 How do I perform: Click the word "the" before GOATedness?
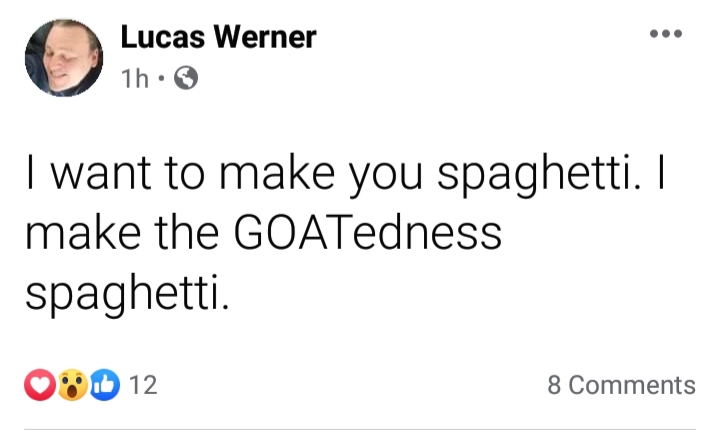pyautogui.click(x=186, y=232)
